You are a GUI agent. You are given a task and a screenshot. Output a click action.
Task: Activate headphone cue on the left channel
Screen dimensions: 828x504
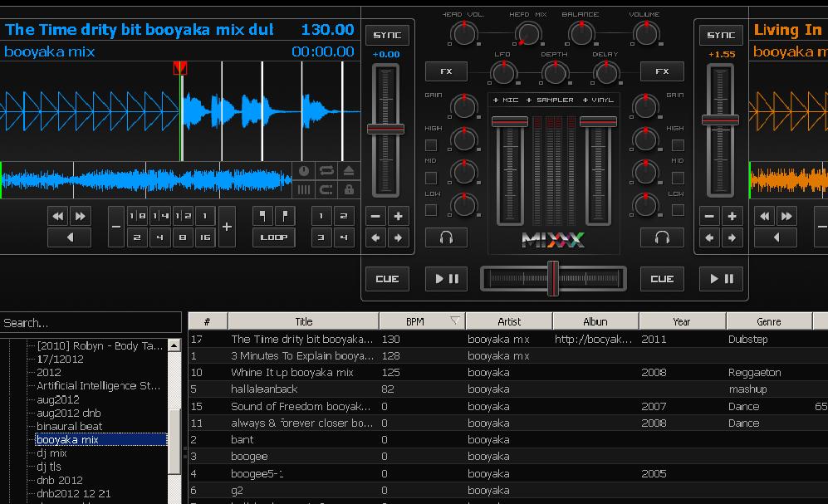[446, 237]
